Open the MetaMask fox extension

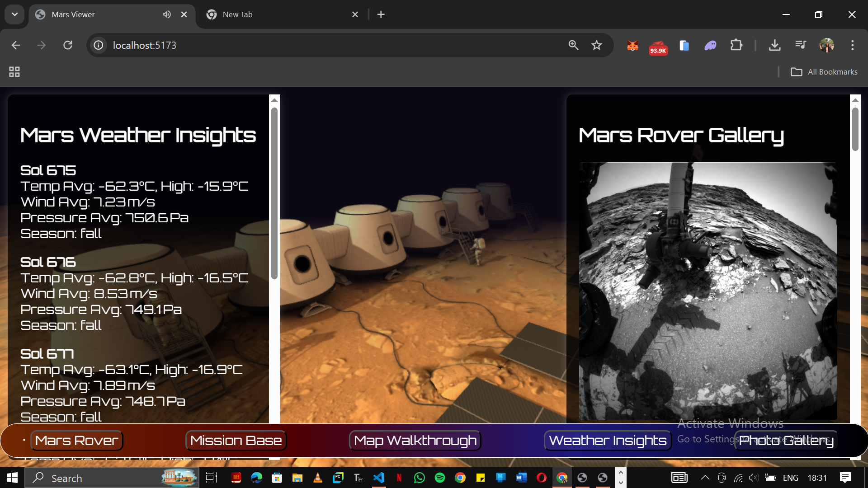[632, 45]
